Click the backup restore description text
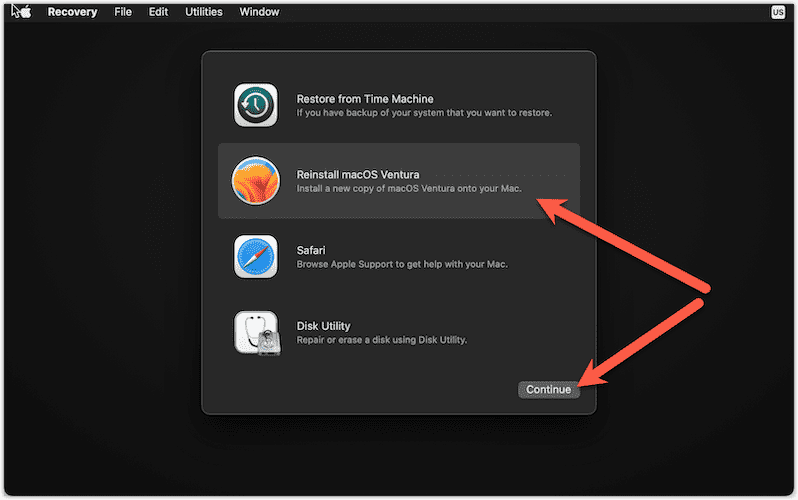The image size is (798, 500). pos(424,113)
